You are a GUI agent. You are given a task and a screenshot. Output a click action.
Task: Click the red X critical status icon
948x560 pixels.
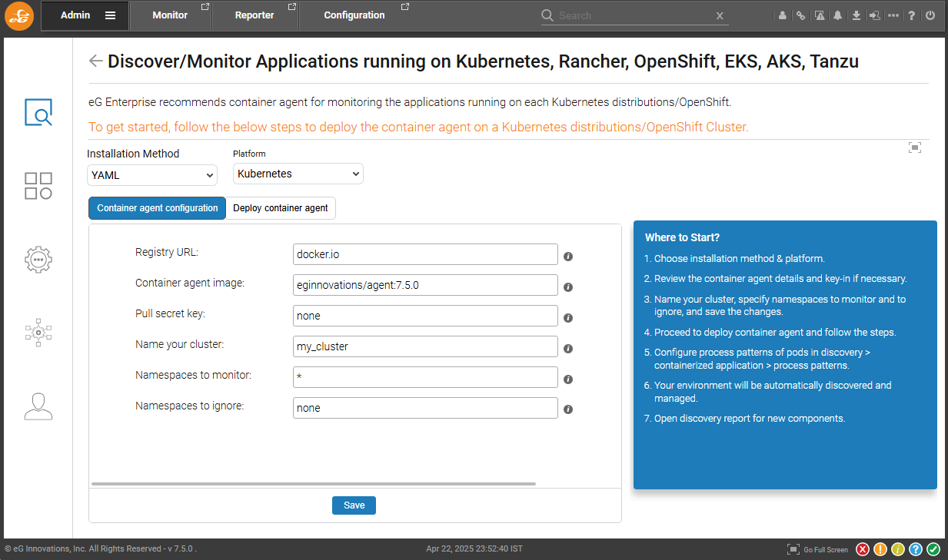pyautogui.click(x=863, y=549)
